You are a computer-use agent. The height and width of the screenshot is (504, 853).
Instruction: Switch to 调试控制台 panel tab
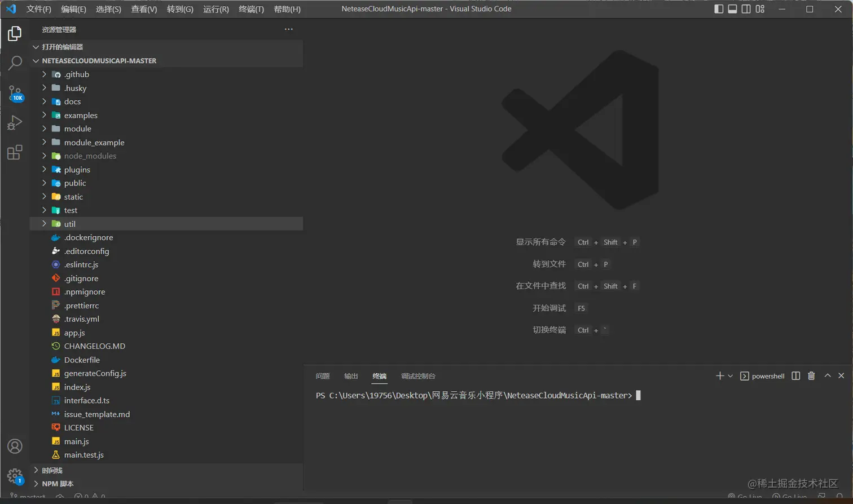pos(418,376)
